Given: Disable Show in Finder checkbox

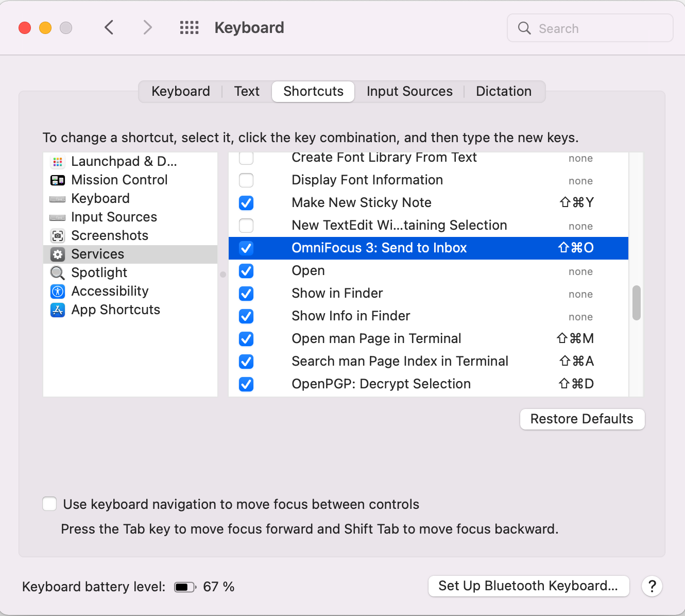Looking at the screenshot, I should [246, 294].
